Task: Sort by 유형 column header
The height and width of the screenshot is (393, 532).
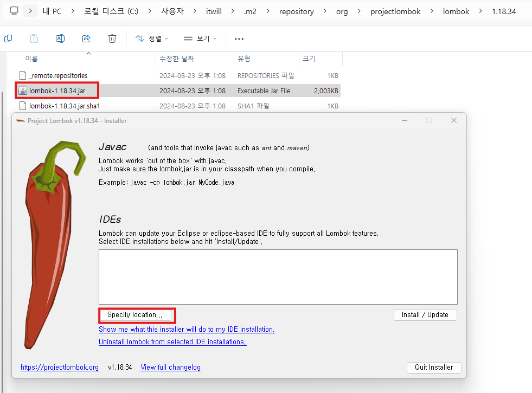Action: point(244,59)
